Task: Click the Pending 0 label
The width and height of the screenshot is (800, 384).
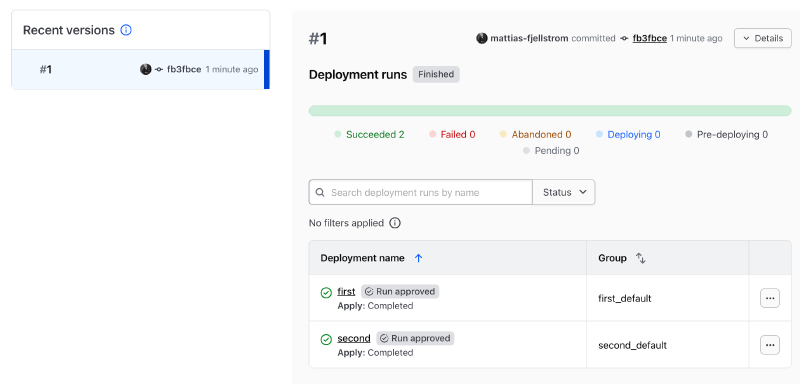Action: pos(557,151)
